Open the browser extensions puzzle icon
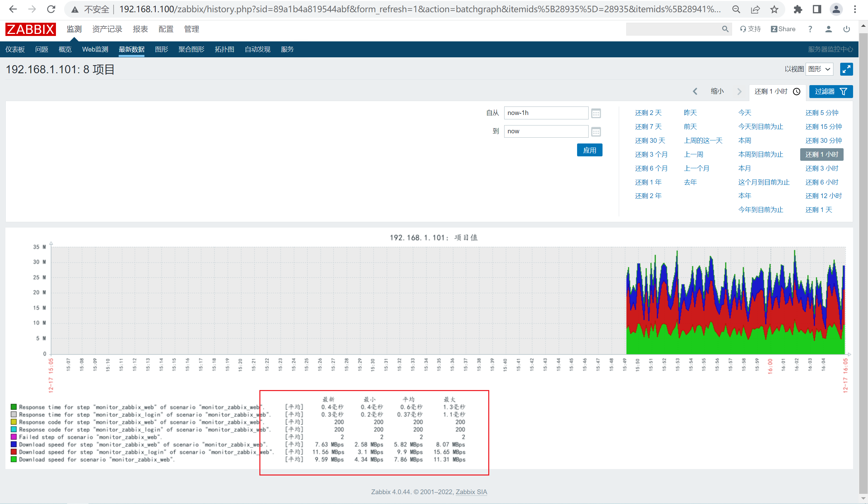Viewport: 868px width, 504px height. pyautogui.click(x=798, y=9)
